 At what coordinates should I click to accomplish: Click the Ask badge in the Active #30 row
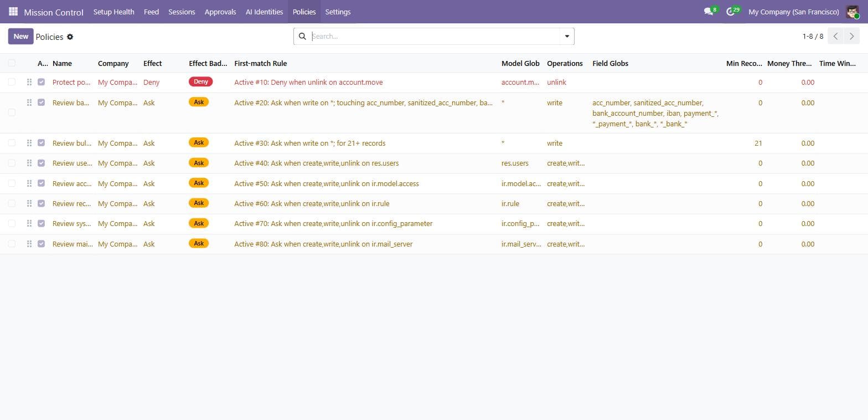199,142
